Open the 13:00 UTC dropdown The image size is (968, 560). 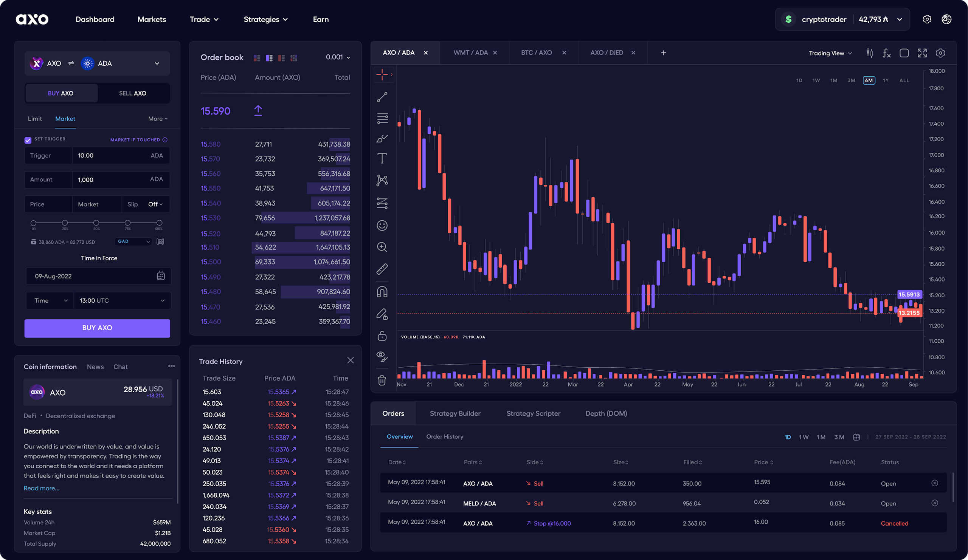pyautogui.click(x=122, y=300)
